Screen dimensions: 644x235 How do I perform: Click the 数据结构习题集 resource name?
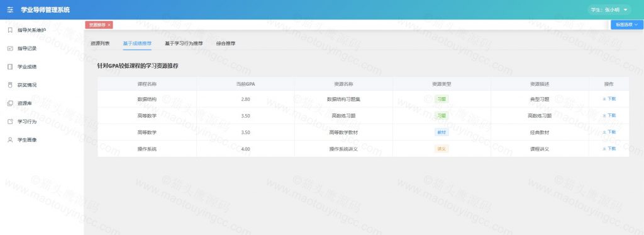point(344,99)
